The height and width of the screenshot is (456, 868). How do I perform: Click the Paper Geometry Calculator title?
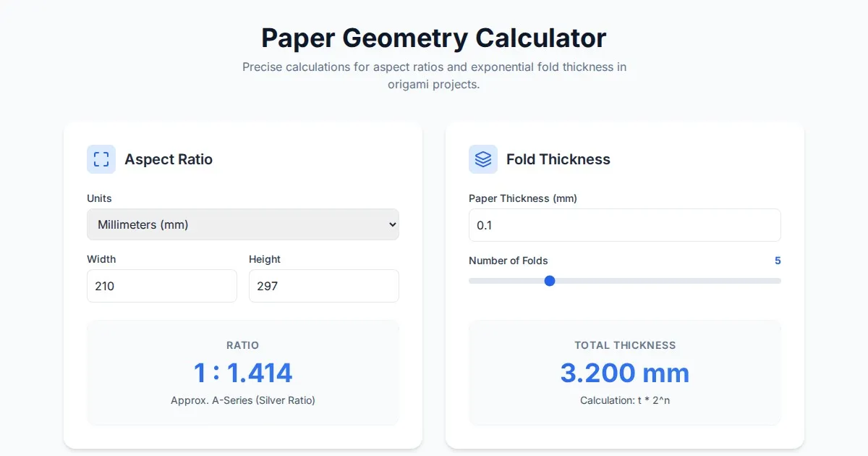pyautogui.click(x=434, y=38)
